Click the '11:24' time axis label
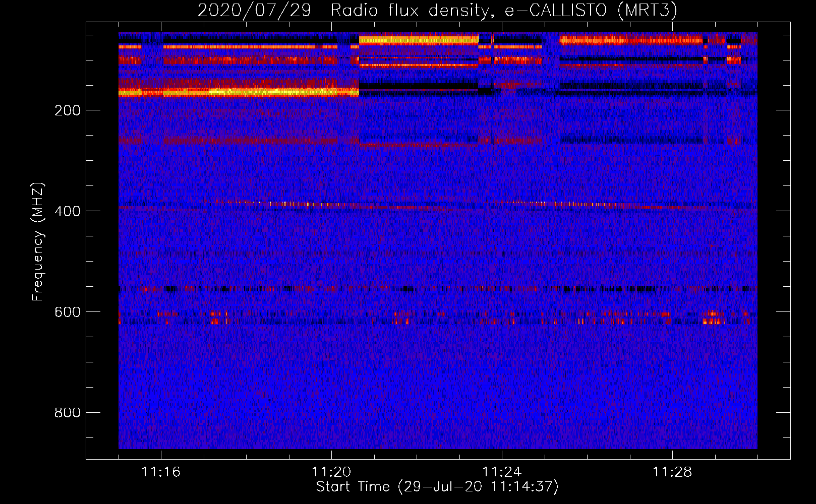The width and height of the screenshot is (816, 504). click(502, 472)
